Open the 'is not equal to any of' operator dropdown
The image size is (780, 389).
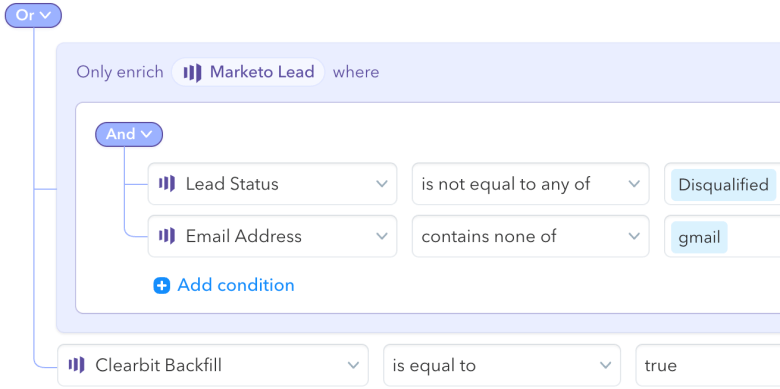tap(530, 184)
